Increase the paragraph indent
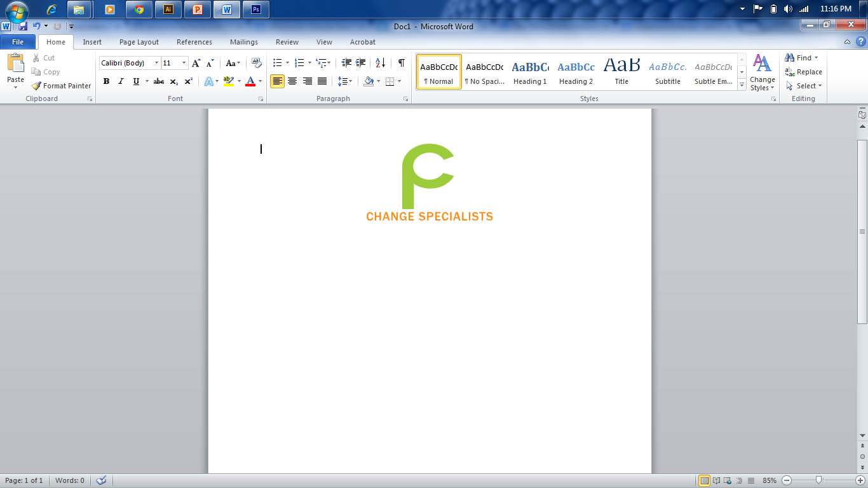Viewport: 868px width, 488px height. coord(361,63)
